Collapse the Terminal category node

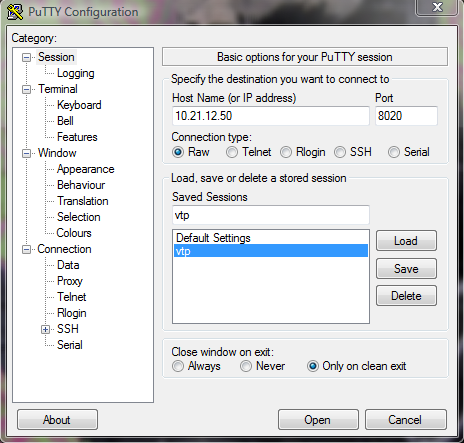[26, 89]
